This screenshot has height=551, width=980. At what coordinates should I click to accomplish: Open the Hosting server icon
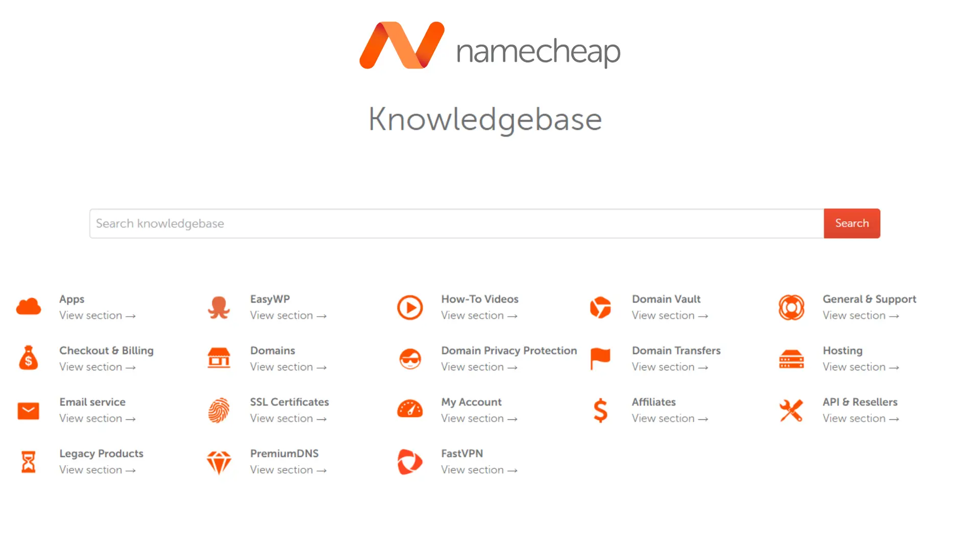tap(791, 359)
